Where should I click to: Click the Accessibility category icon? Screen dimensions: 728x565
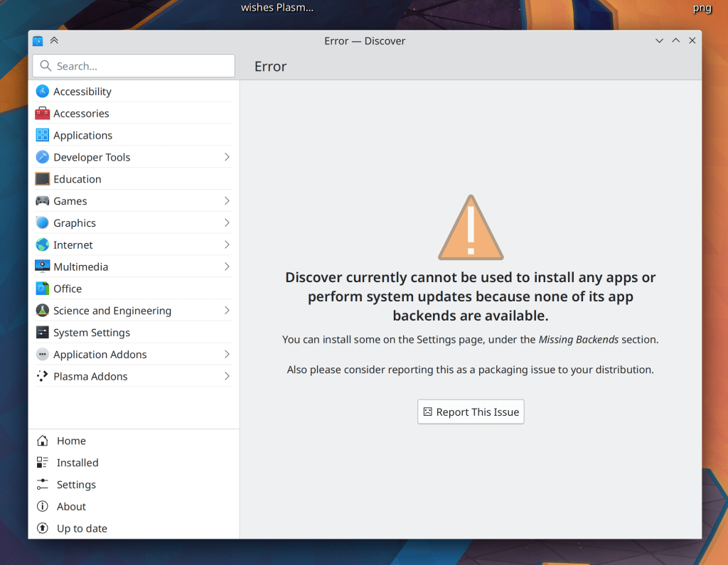point(43,92)
